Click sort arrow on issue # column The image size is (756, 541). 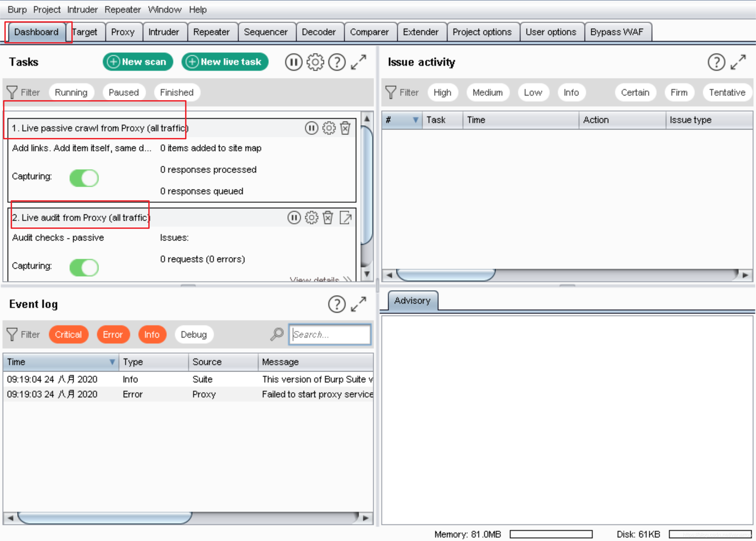coord(415,120)
